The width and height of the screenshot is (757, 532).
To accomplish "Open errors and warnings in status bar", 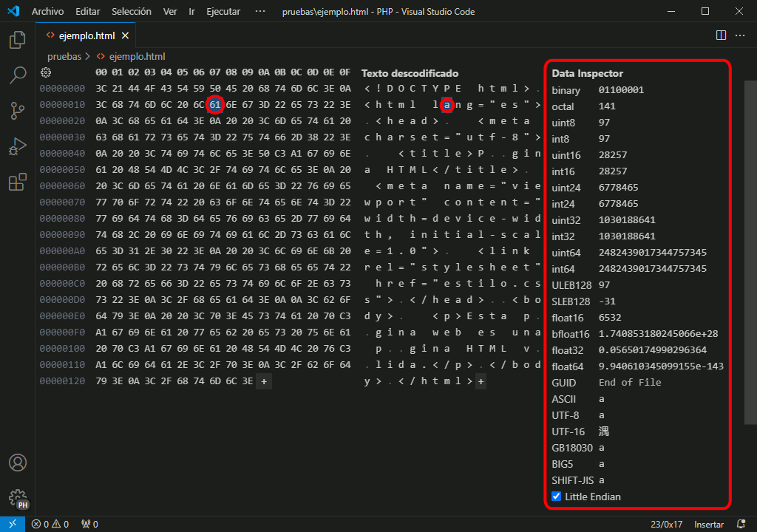I will point(50,525).
